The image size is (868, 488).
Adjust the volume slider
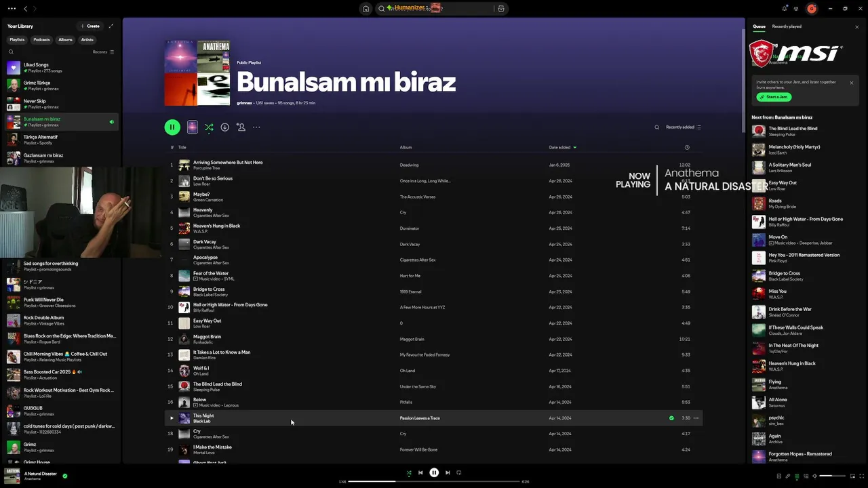(833, 476)
